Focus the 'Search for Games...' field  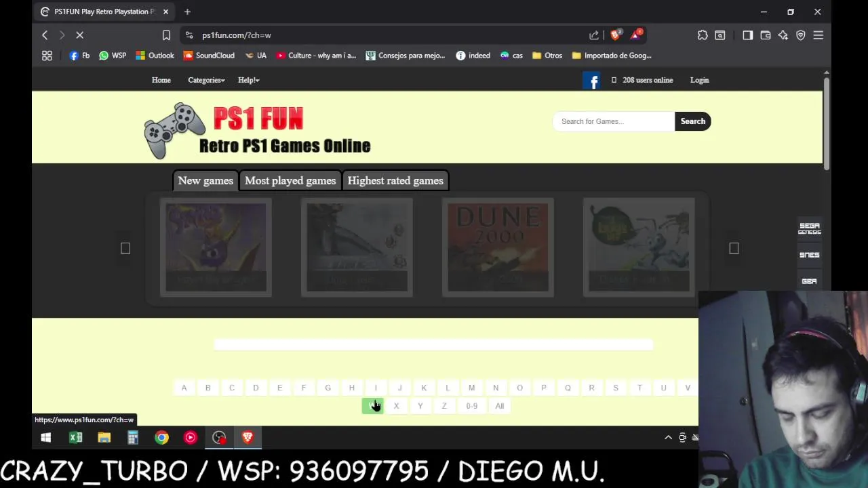point(614,121)
